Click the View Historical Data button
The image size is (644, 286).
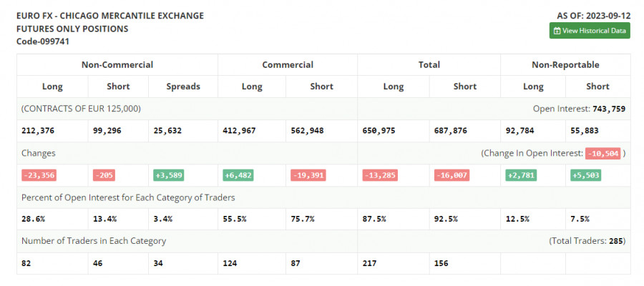click(590, 31)
